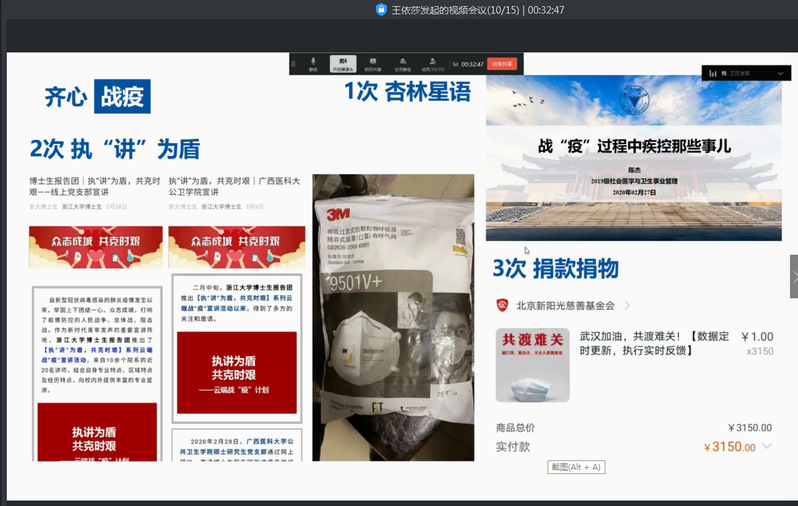
Task: Open the 北京新阳光慈善基金会 arrow chevron
Action: (x=627, y=305)
